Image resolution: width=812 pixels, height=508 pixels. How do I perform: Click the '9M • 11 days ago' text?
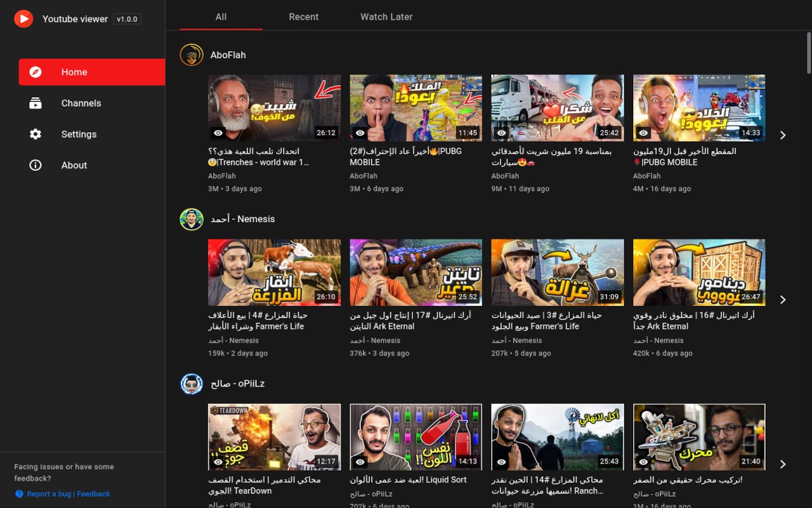[x=520, y=189]
